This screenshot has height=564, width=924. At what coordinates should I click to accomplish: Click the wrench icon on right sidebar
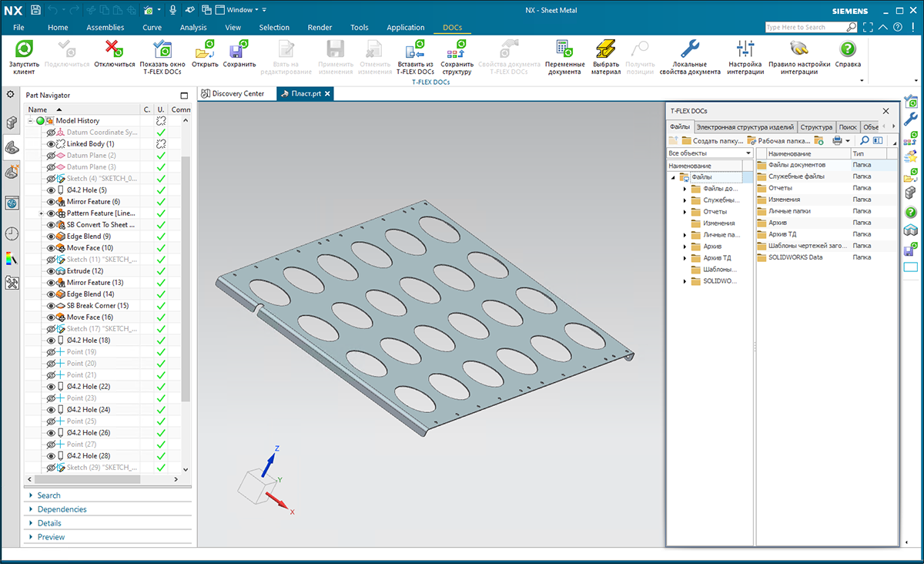(x=910, y=119)
